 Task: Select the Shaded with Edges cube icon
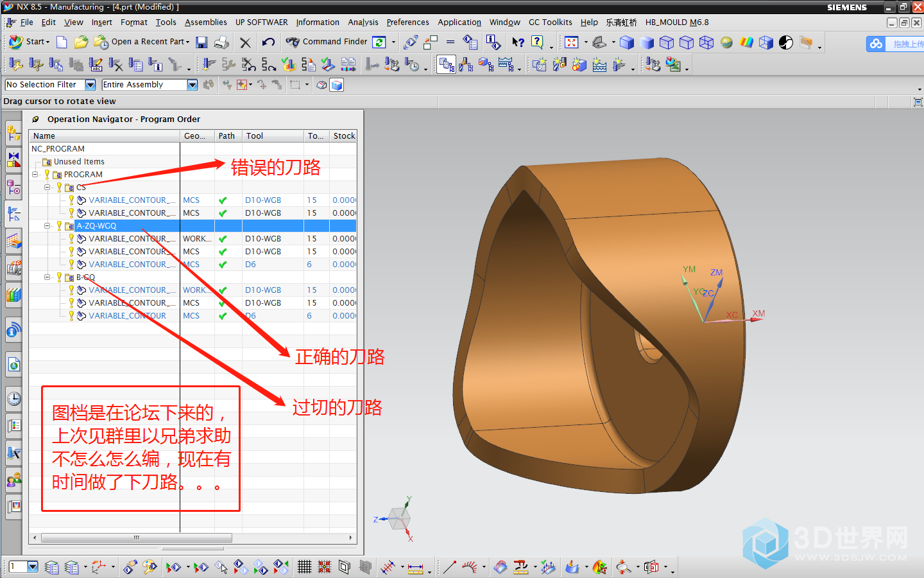pos(627,42)
